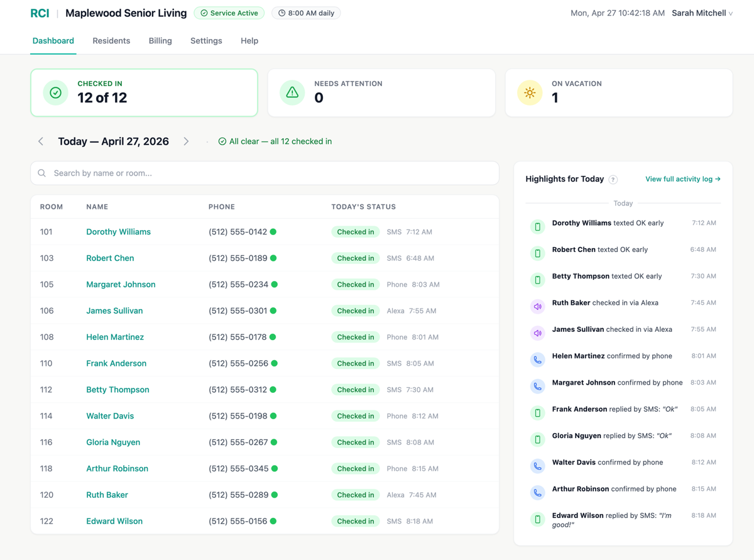Open the help tooltip beside Highlights for Today

[x=613, y=179]
